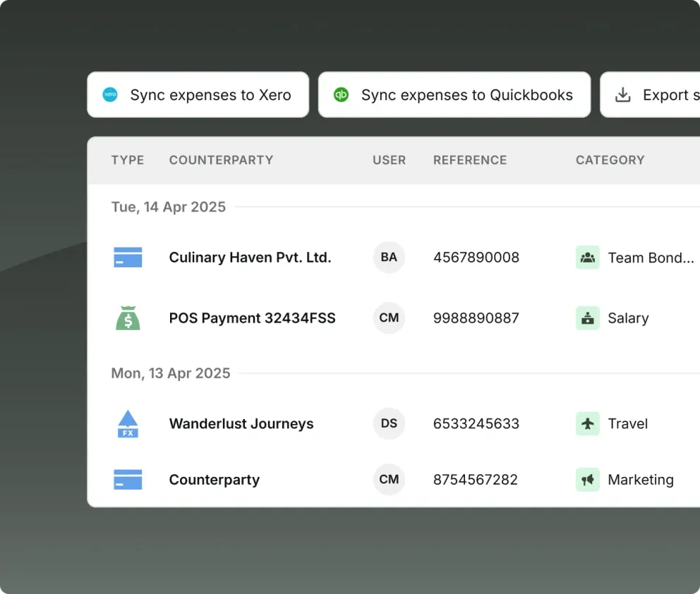The image size is (700, 594).
Task: Sort by the COUNTERPARTY column header
Action: [x=221, y=160]
